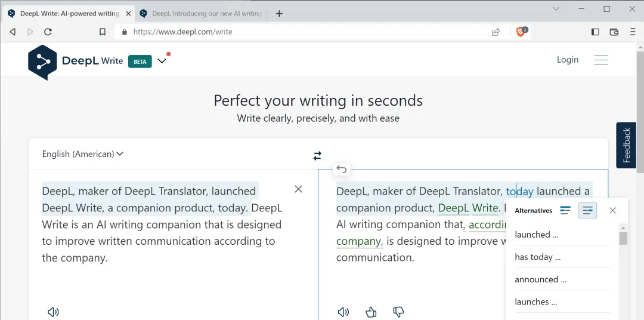Open the browser main menu icon
The width and height of the screenshot is (644, 320).
click(x=633, y=32)
